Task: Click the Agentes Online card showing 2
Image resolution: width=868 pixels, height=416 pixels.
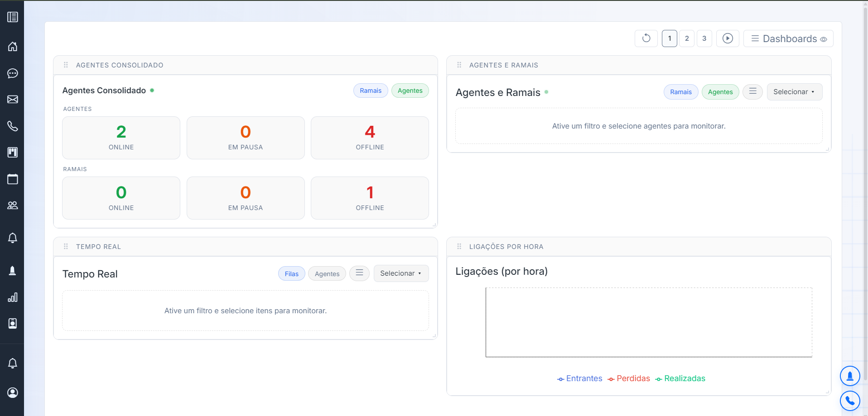Action: 121,138
